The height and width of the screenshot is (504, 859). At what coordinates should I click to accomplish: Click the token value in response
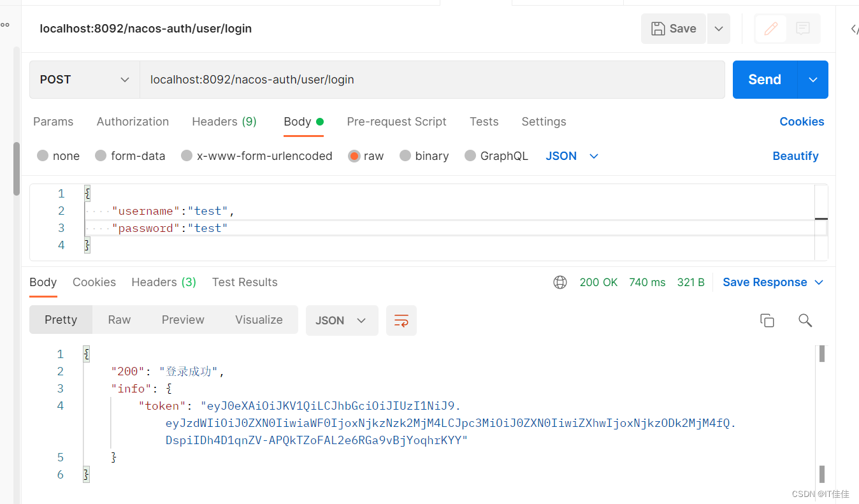tap(450, 423)
